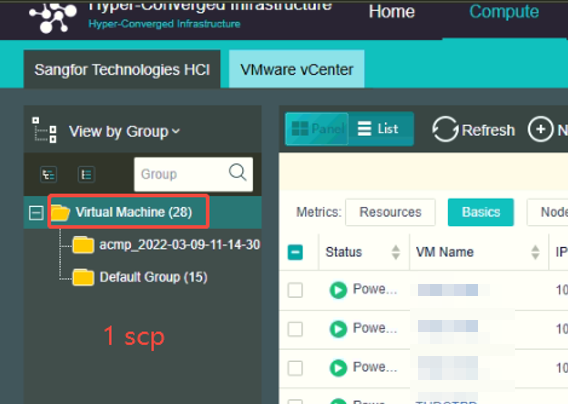Select Virtual Machine (28) group
The height and width of the screenshot is (404, 568).
click(x=134, y=212)
